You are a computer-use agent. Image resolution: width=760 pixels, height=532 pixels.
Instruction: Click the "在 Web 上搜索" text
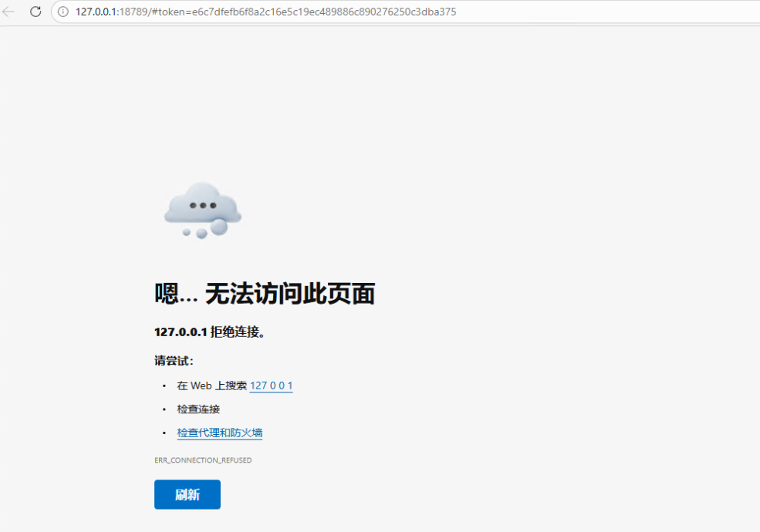click(211, 386)
